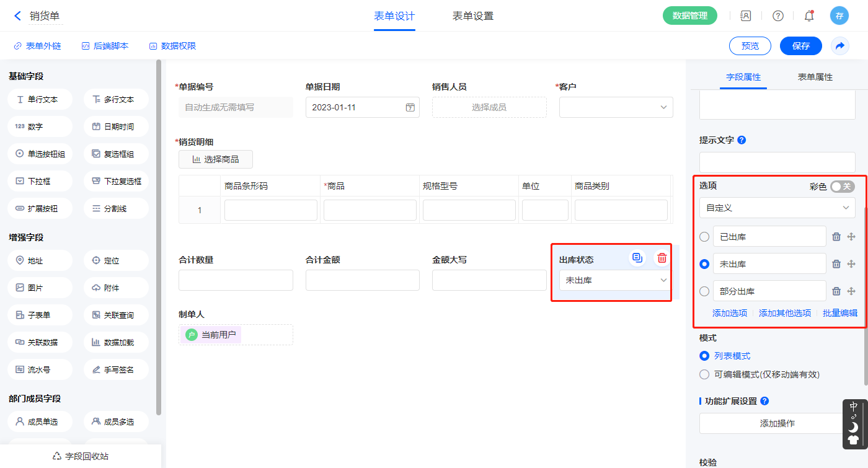The image size is (868, 468).
Task: Switch to 表单属性 tab
Action: [815, 77]
